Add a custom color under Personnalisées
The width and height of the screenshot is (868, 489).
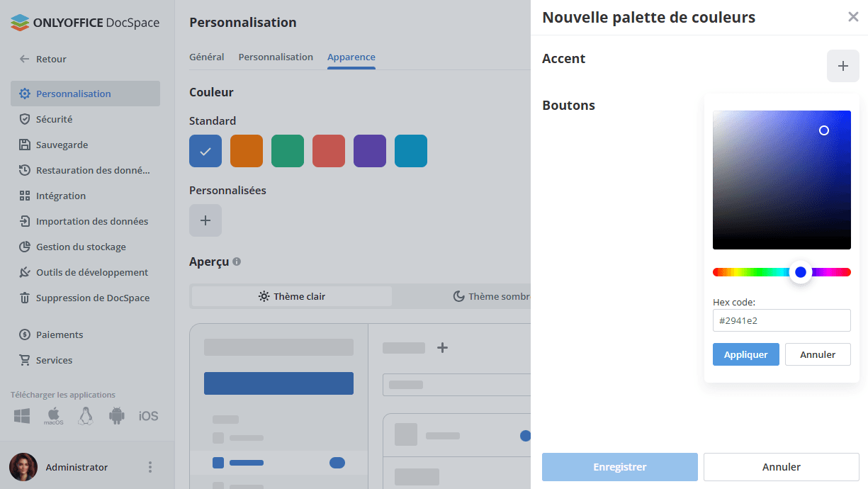pyautogui.click(x=205, y=220)
